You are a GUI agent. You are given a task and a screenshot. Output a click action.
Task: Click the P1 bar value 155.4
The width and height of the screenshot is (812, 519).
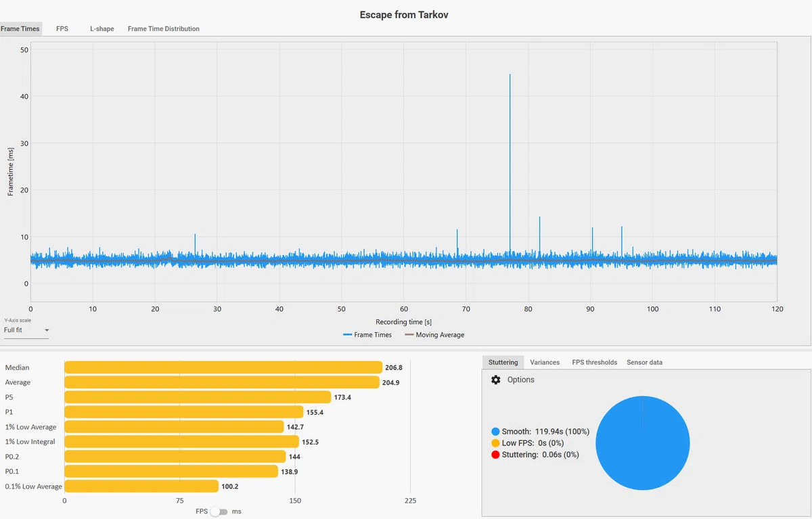316,412
